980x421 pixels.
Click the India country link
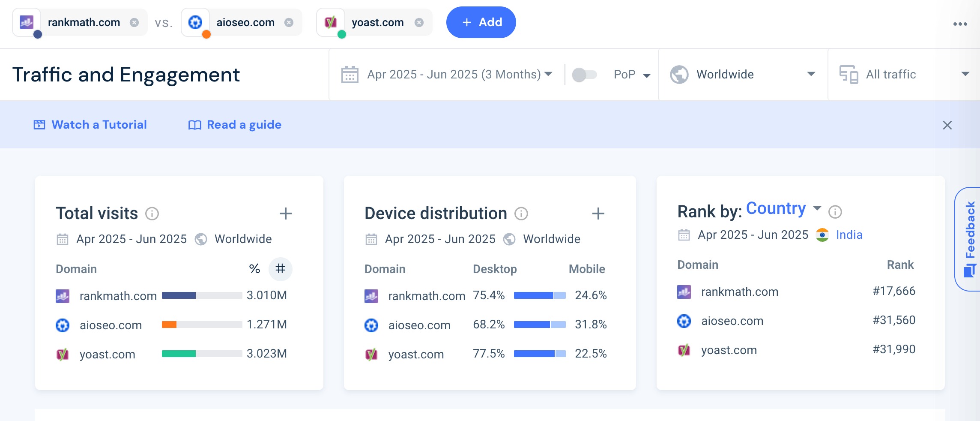849,235
